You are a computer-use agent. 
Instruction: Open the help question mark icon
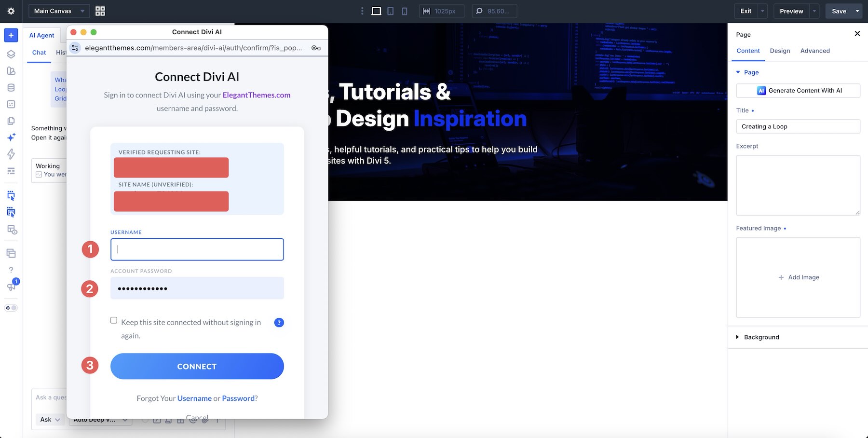[11, 270]
